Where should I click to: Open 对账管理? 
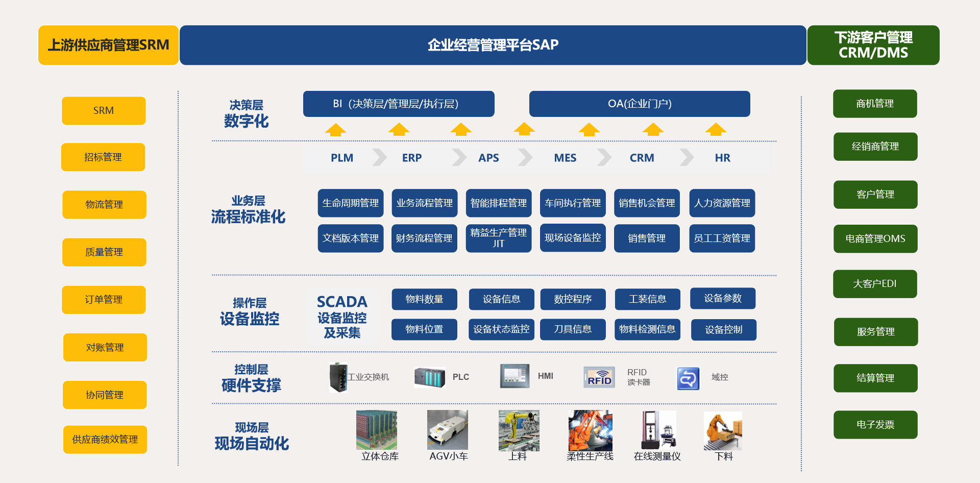tap(105, 348)
